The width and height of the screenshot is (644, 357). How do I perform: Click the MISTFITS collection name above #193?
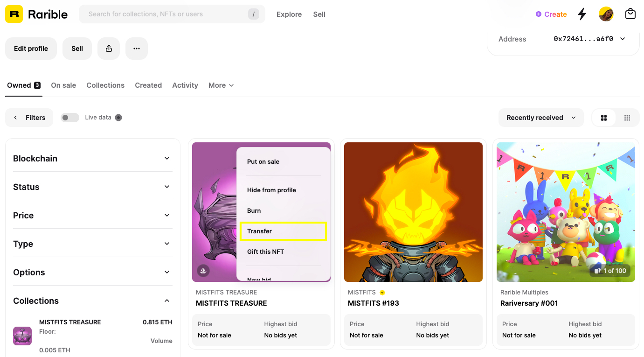coord(362,293)
